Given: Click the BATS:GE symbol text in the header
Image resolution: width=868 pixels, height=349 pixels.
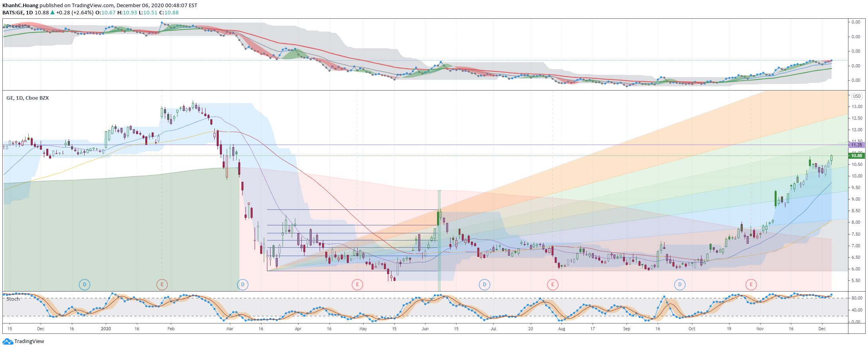Looking at the screenshot, I should 13,13.
